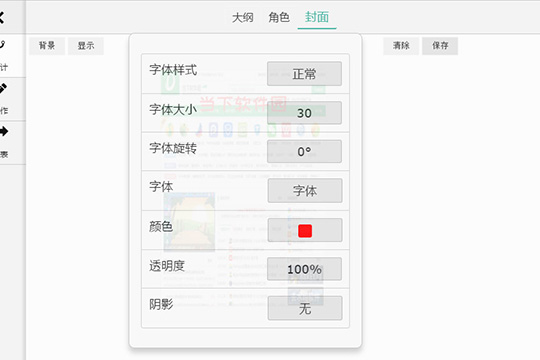Click the 字体大小 label
Screen dimensions: 540x360
tap(173, 110)
